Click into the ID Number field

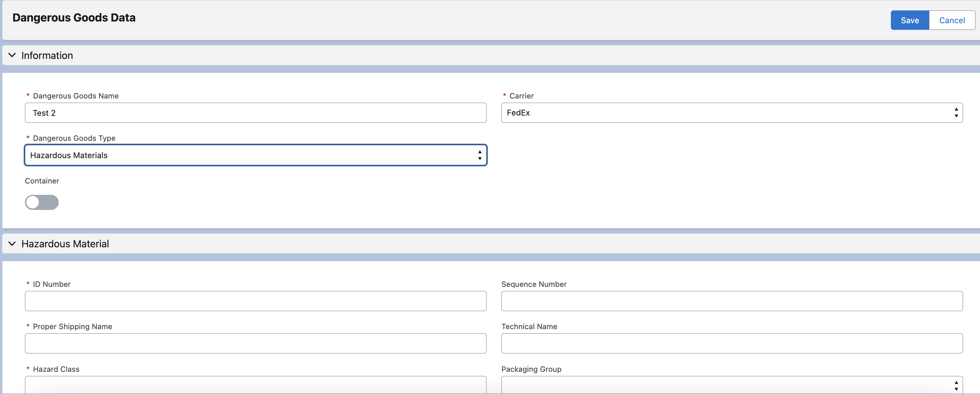pos(255,301)
